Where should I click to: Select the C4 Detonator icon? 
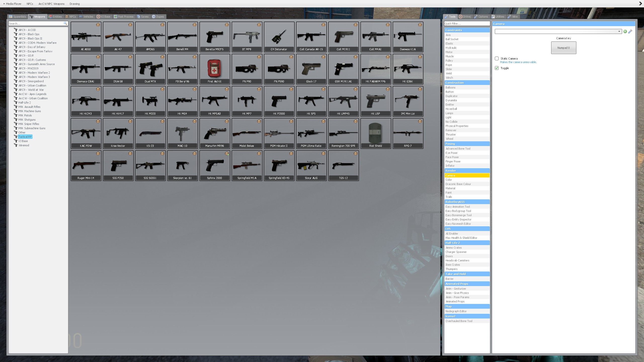click(x=279, y=37)
